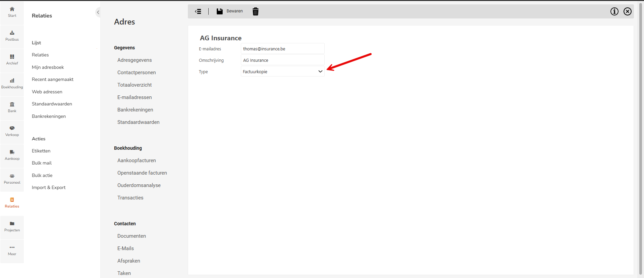Screen dimensions: 644x278
Task: Collapse the Relaties side panel chevron
Action: click(x=98, y=12)
